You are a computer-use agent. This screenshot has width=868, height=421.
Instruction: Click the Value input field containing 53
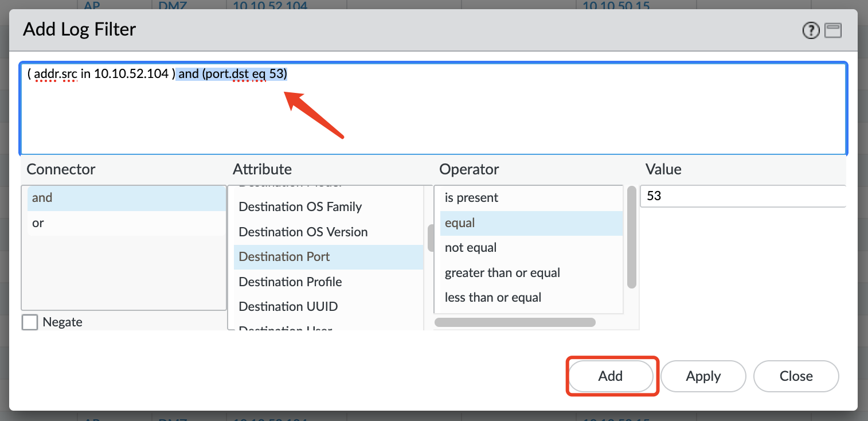click(743, 196)
